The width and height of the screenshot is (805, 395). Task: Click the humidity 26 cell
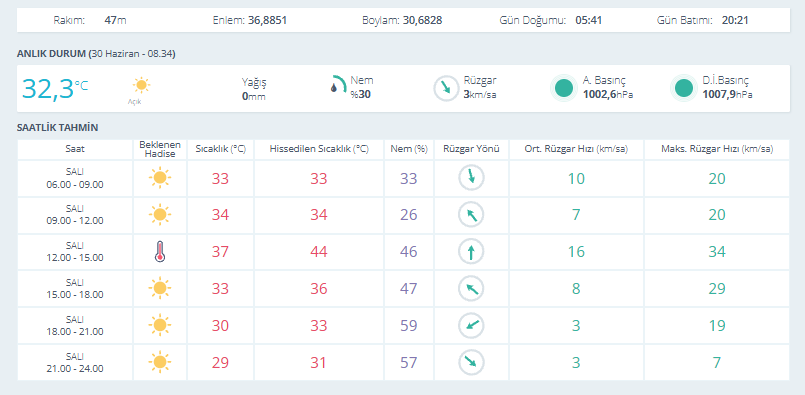pyautogui.click(x=409, y=215)
